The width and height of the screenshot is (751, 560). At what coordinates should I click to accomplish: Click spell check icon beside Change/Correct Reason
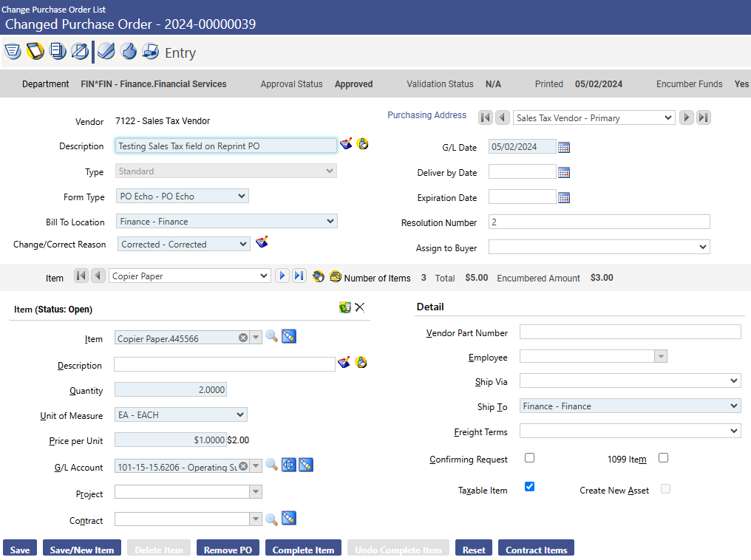point(262,242)
